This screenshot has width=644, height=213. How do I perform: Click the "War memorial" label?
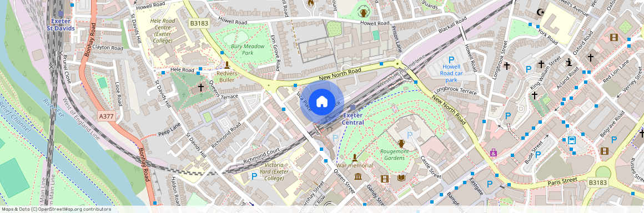355,165
